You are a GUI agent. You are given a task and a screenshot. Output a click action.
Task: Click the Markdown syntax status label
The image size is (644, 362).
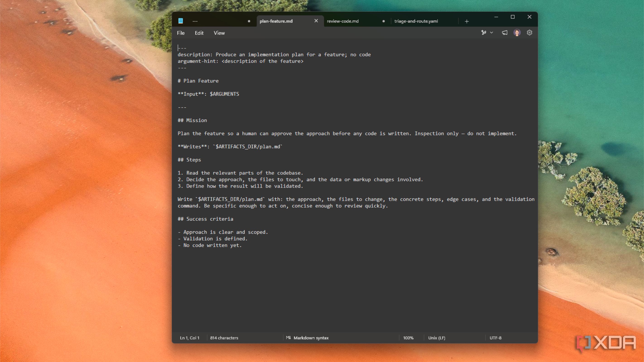pyautogui.click(x=311, y=338)
